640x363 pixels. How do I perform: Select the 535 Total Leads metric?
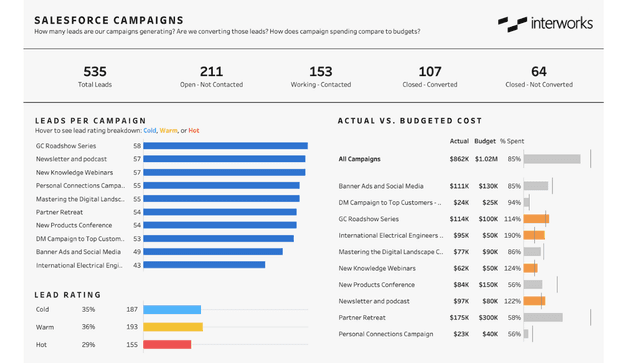coord(95,76)
